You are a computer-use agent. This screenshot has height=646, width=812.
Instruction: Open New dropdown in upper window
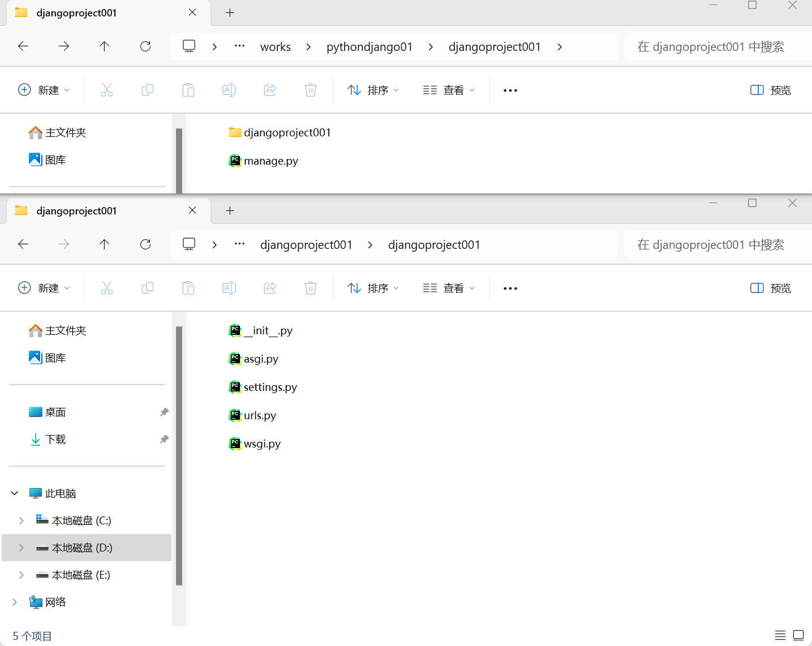pyautogui.click(x=44, y=91)
